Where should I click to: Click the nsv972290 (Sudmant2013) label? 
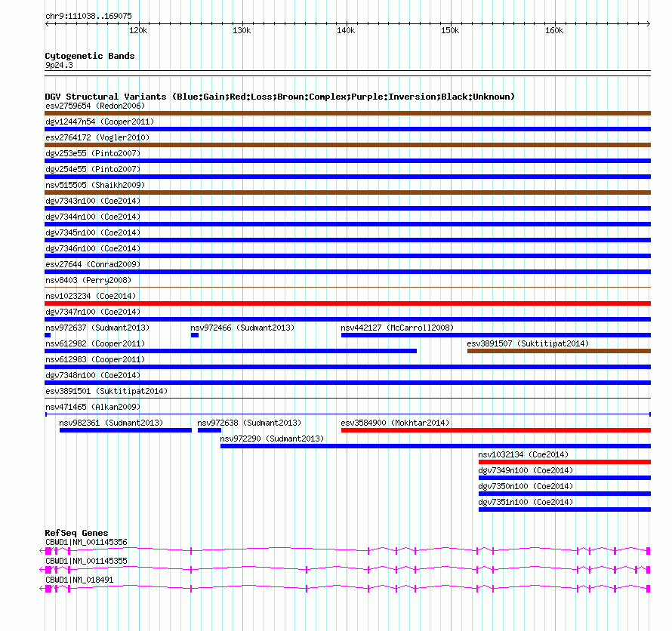point(272,439)
